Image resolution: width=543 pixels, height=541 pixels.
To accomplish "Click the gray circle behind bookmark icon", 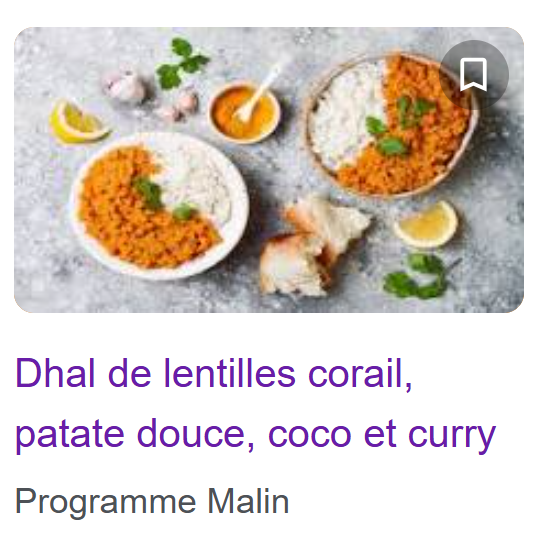I will (x=474, y=75).
